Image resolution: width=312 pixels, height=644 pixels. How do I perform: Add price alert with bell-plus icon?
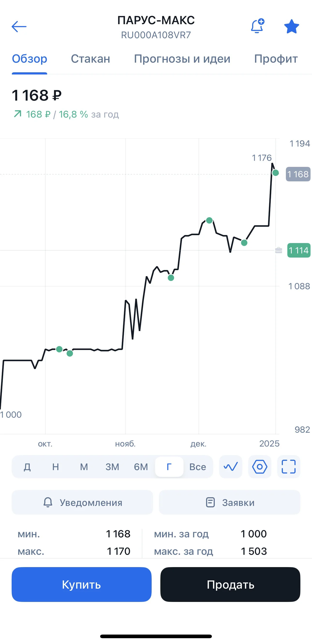click(x=258, y=26)
